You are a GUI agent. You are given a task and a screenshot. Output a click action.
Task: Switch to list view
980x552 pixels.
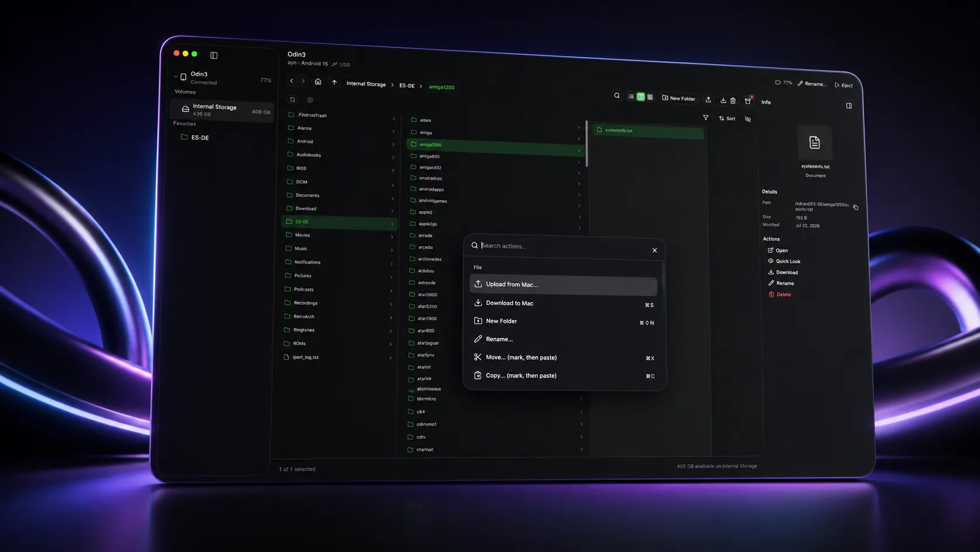point(631,96)
